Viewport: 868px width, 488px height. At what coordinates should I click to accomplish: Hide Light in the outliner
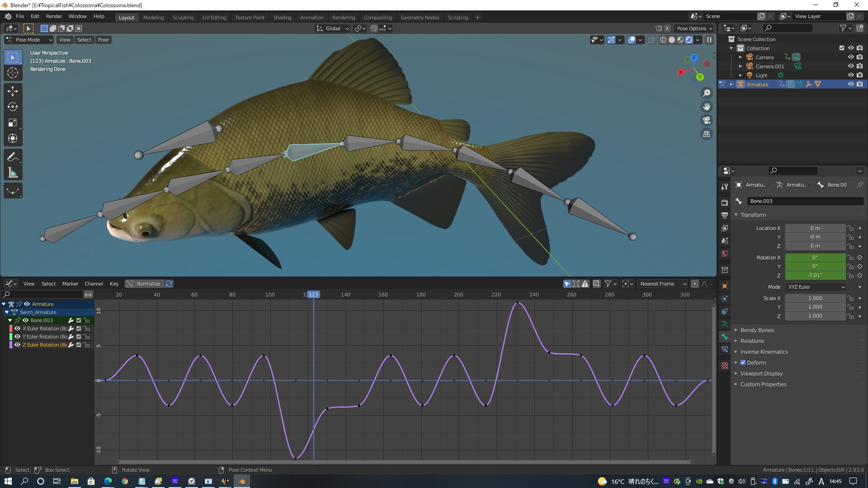coord(850,75)
